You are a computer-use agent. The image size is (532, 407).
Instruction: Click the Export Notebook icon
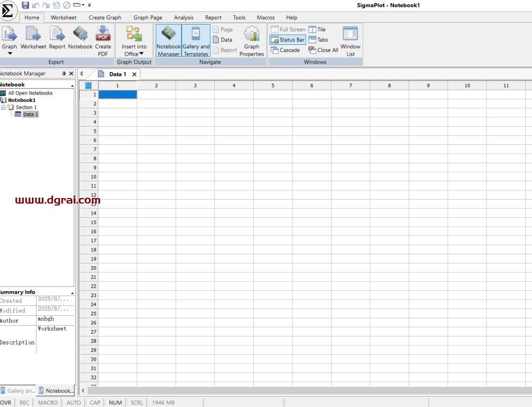point(80,34)
